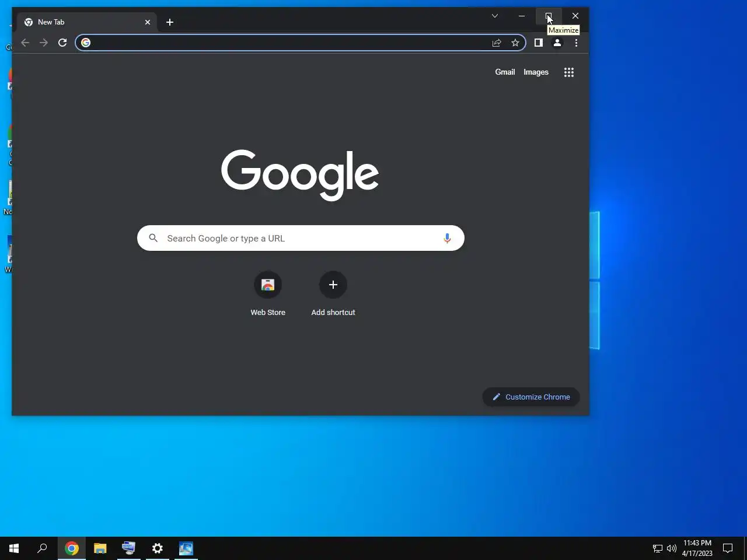Bookmark this tab with the star icon
747x560 pixels.
(515, 43)
